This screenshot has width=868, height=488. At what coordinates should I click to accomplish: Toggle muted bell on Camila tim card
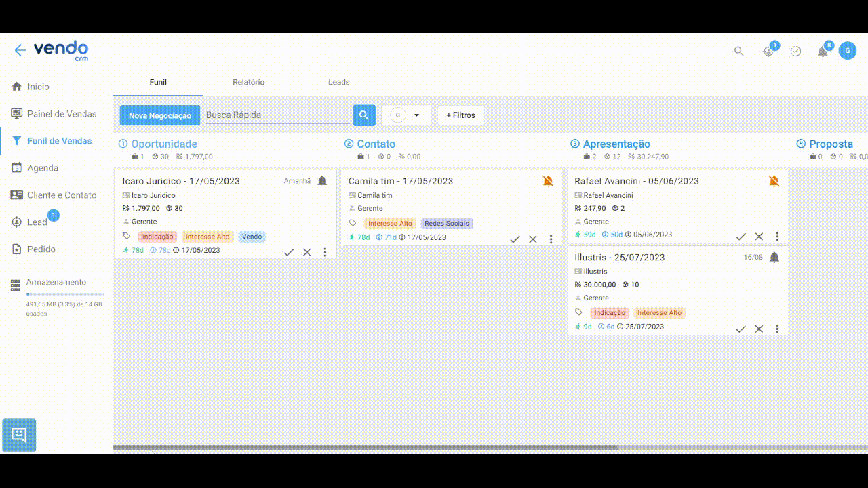point(548,181)
